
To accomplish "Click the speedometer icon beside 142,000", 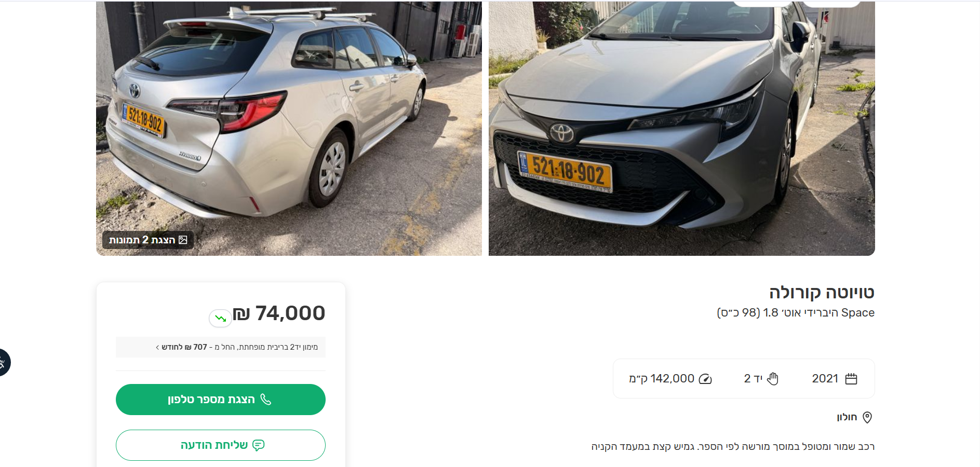I will [705, 379].
